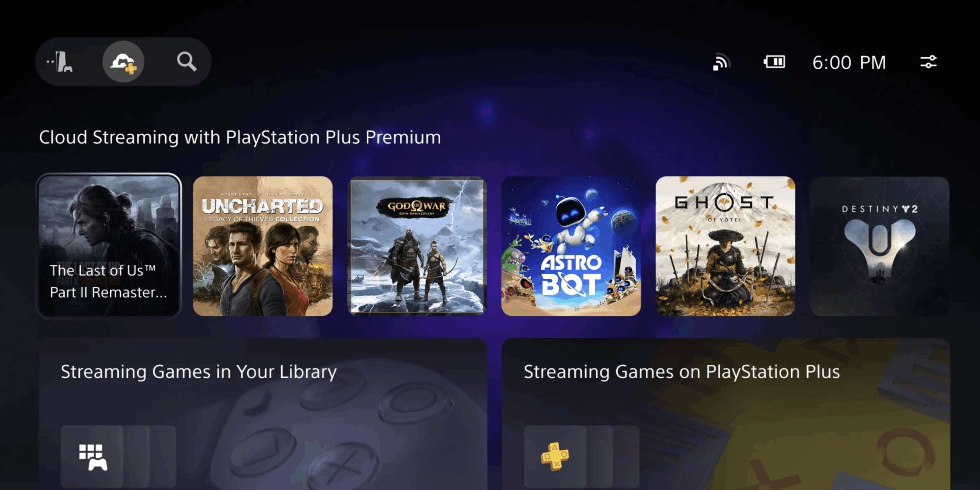Image resolution: width=980 pixels, height=490 pixels.
Task: Open quick settings sliders icon
Action: (x=928, y=62)
